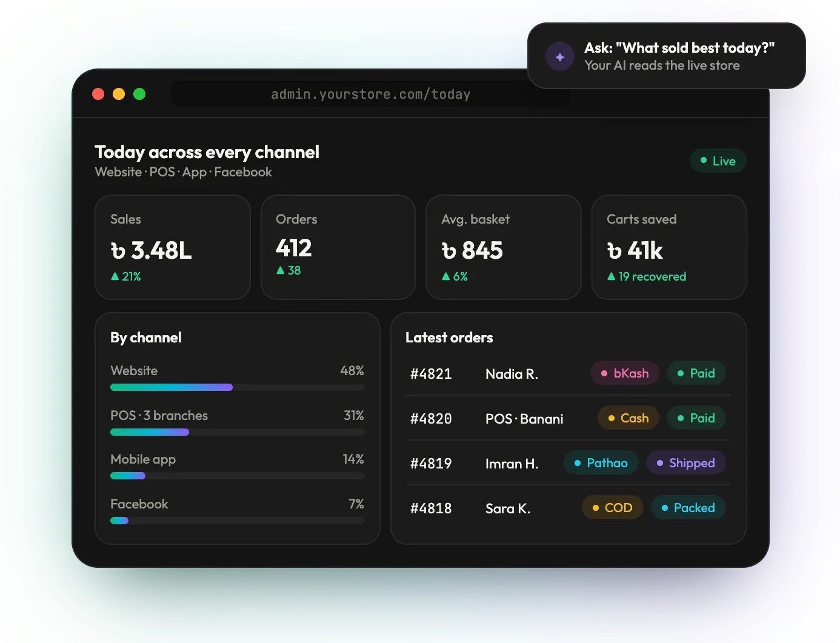Click customer name Imran H.

512,464
